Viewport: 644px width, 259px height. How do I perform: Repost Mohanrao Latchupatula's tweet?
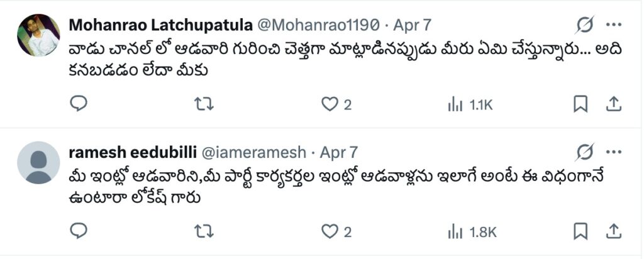[204, 104]
